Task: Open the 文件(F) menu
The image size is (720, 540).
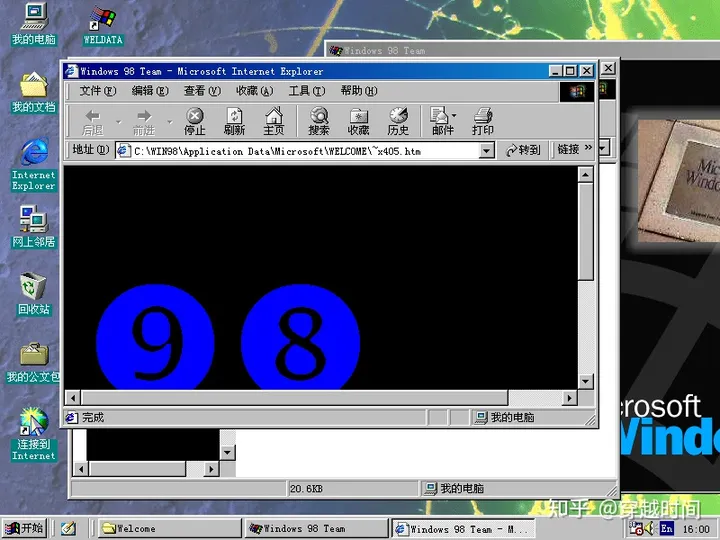Action: tap(98, 91)
